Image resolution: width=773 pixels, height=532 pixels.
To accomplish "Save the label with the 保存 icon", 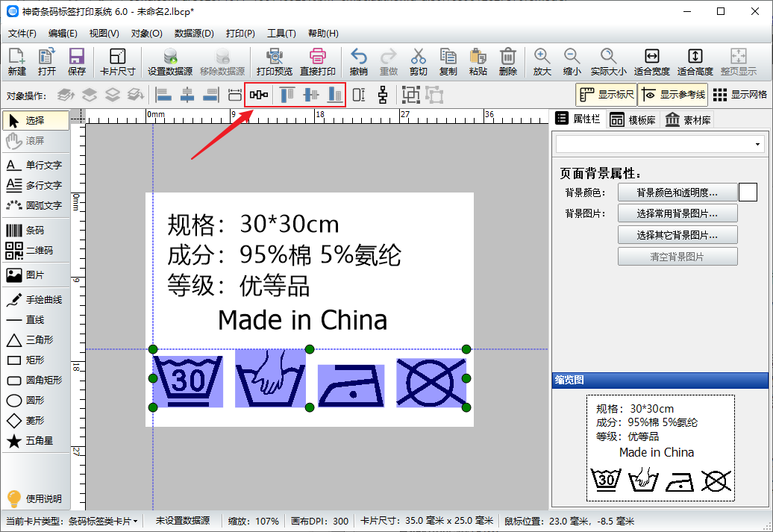I will tap(76, 62).
